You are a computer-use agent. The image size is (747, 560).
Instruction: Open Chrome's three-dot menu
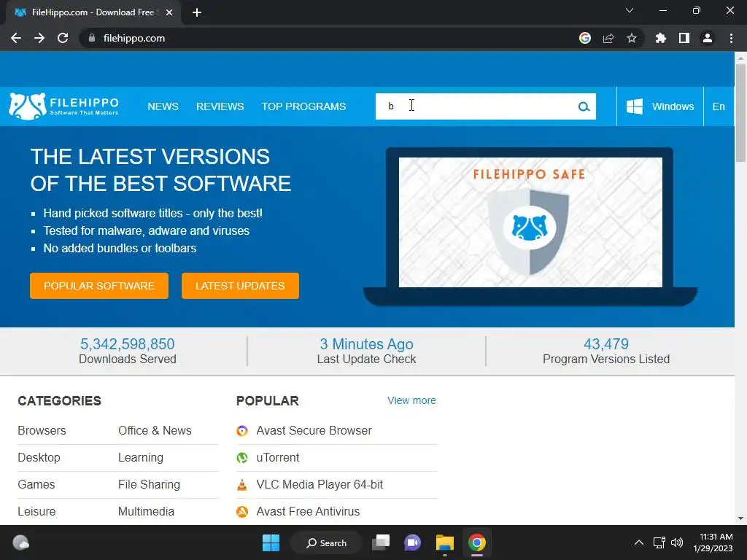(x=731, y=38)
